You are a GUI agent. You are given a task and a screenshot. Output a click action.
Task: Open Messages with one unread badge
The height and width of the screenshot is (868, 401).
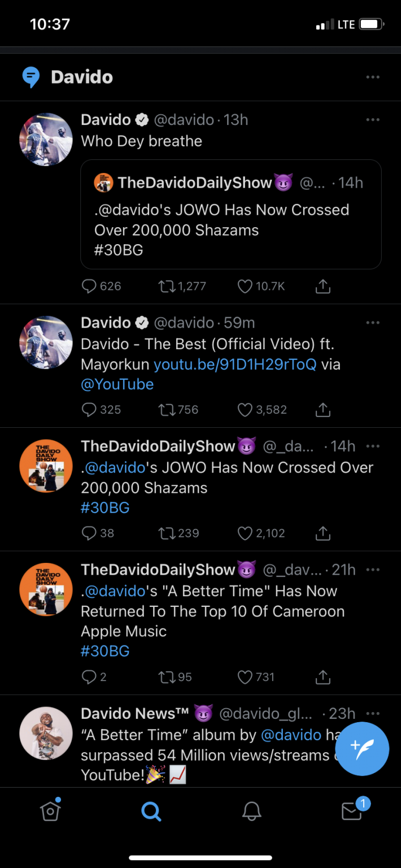[x=352, y=811]
